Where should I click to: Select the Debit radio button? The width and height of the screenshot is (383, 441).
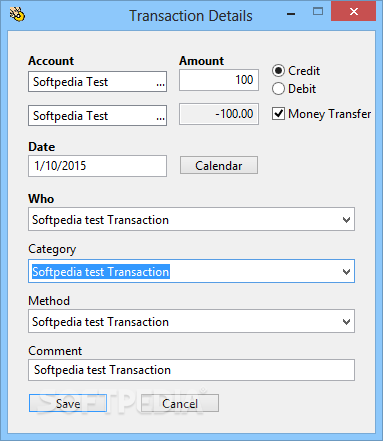pos(278,89)
